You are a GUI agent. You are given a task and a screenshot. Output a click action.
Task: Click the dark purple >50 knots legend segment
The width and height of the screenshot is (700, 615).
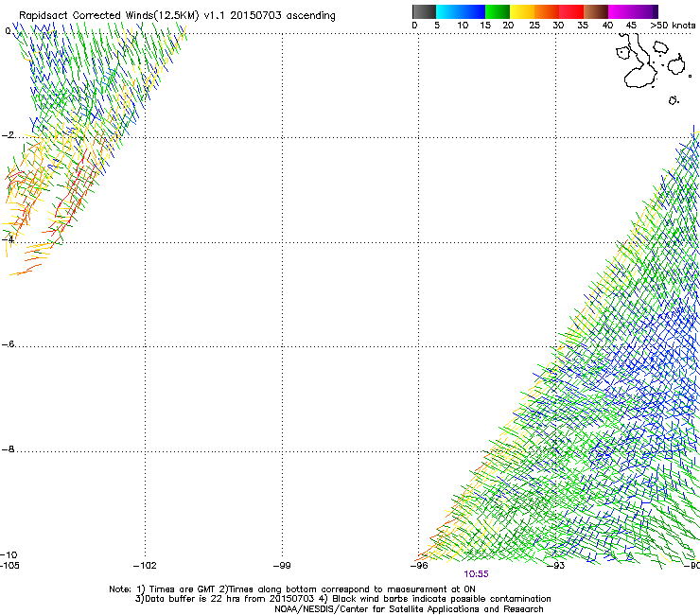click(656, 11)
